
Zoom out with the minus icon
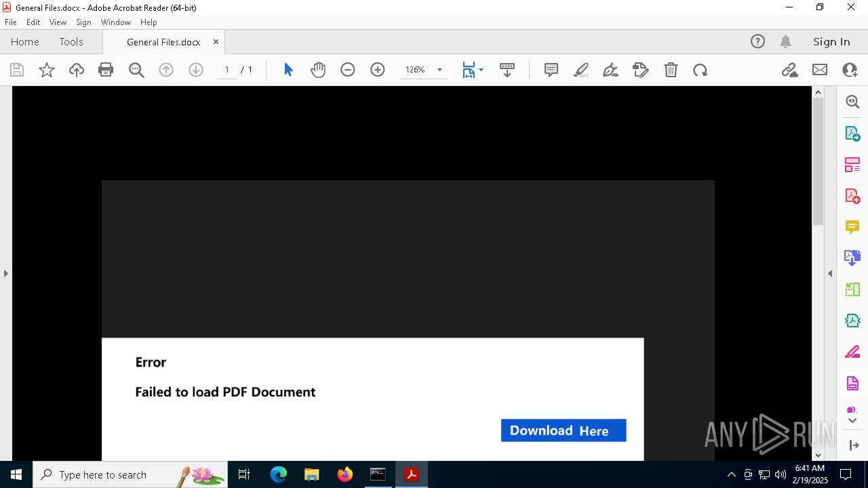[x=348, y=70]
